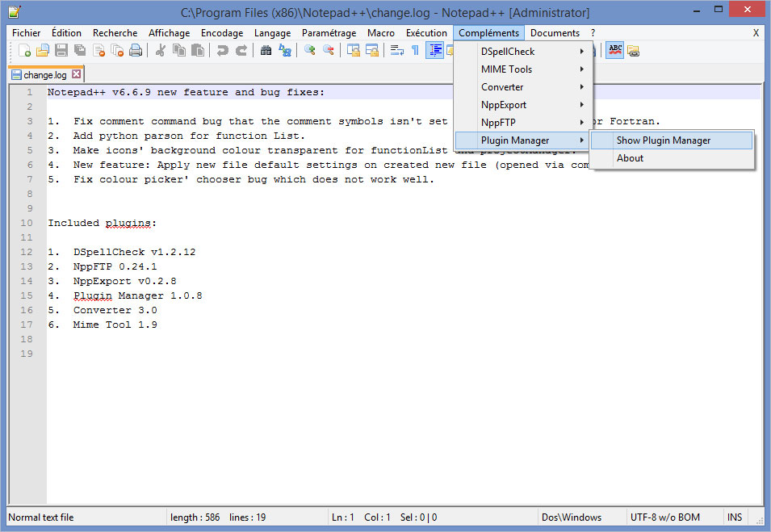
Task: Toggle Word wrap toolbar icon
Action: click(x=397, y=51)
